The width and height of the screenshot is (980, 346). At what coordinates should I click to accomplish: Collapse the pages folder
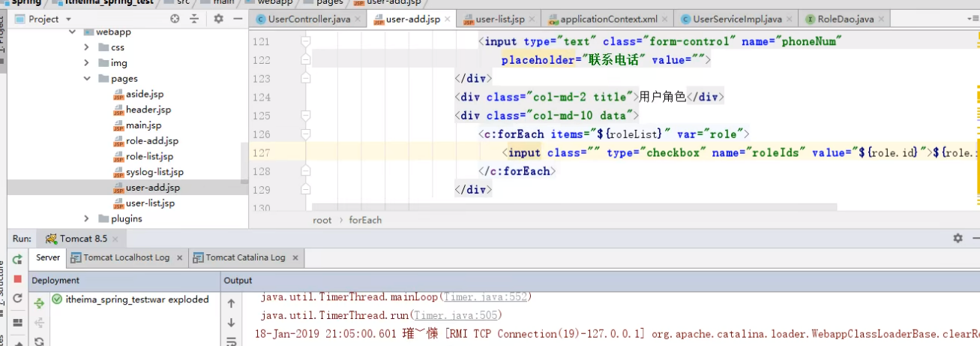(88, 79)
